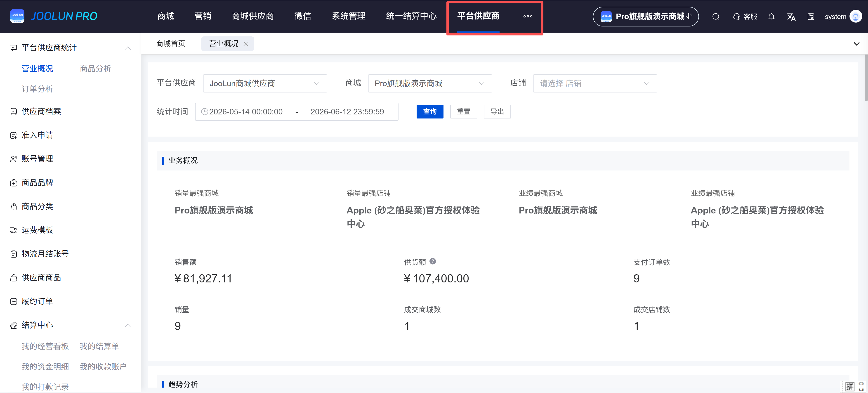The image size is (868, 393).
Task: Close the 营业概况 tab
Action: coord(246,44)
